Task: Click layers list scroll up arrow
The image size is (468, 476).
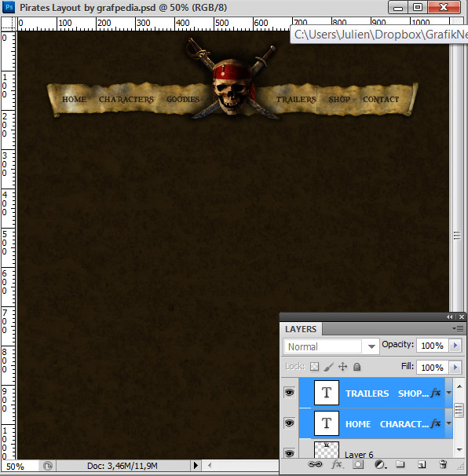Action: [459, 386]
